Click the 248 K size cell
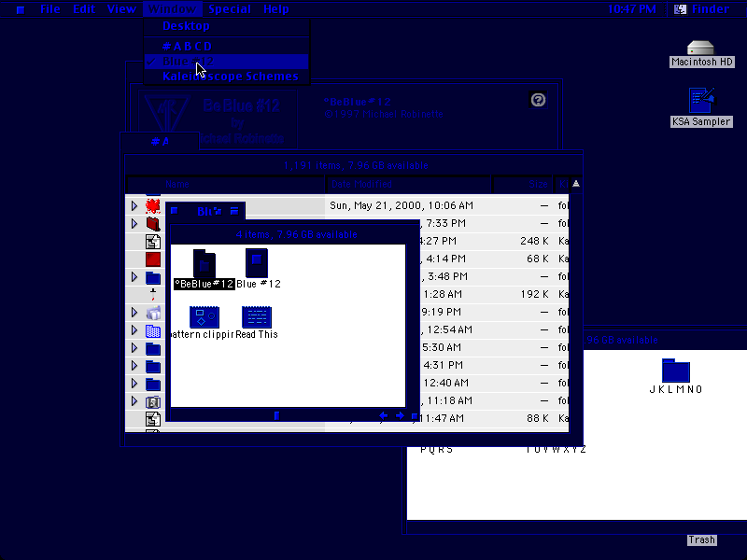Viewport: 747px width, 560px height. (534, 241)
